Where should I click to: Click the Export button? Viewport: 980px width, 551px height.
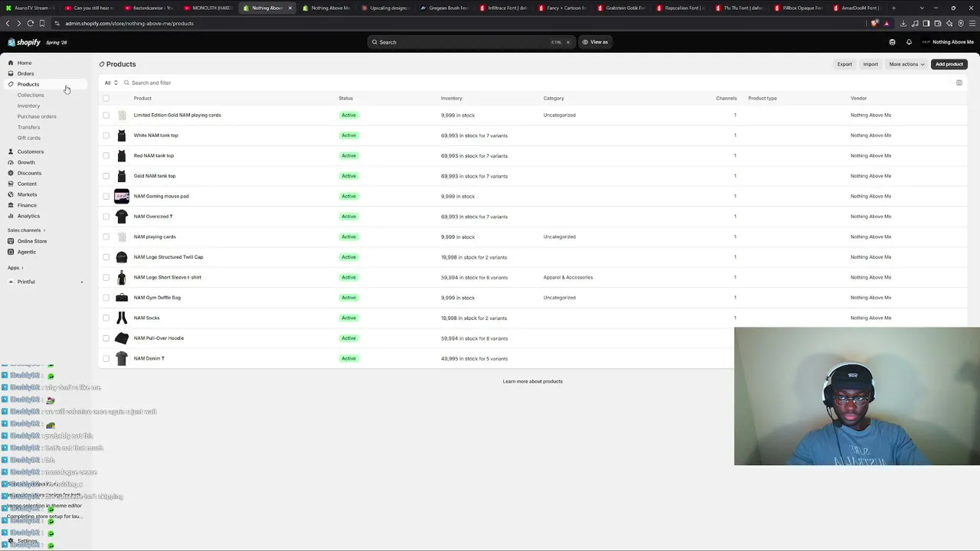pyautogui.click(x=844, y=64)
